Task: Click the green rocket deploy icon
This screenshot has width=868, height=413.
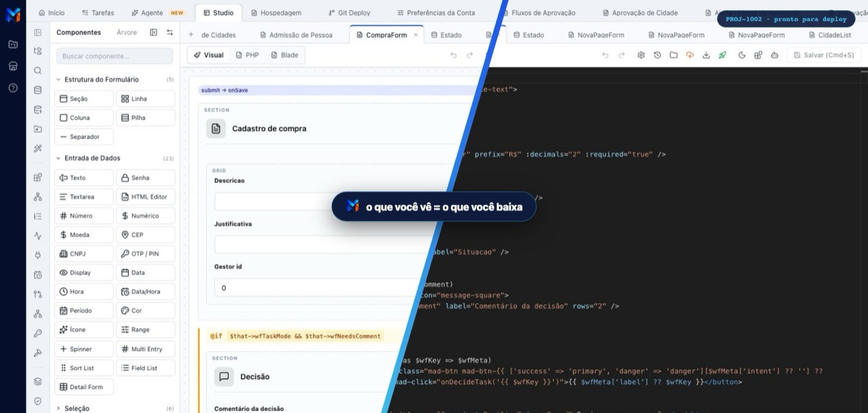Action: [723, 55]
